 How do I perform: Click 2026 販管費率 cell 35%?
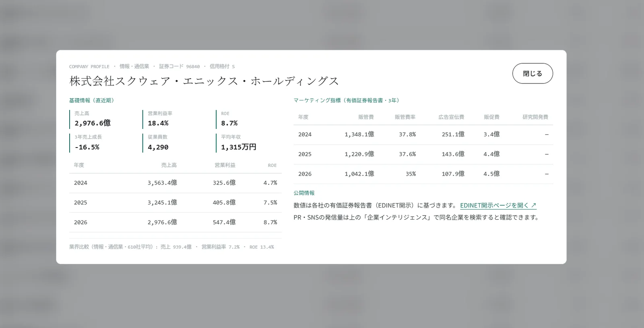coord(411,174)
